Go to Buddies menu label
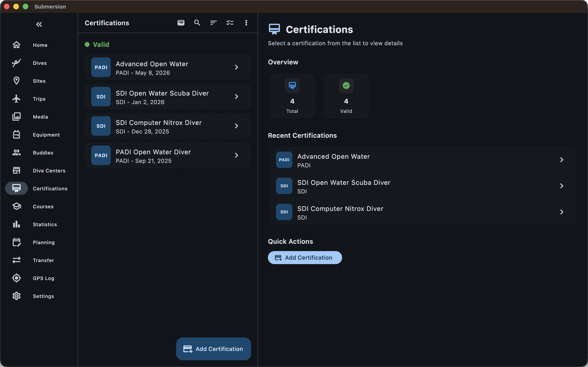 [x=43, y=153]
